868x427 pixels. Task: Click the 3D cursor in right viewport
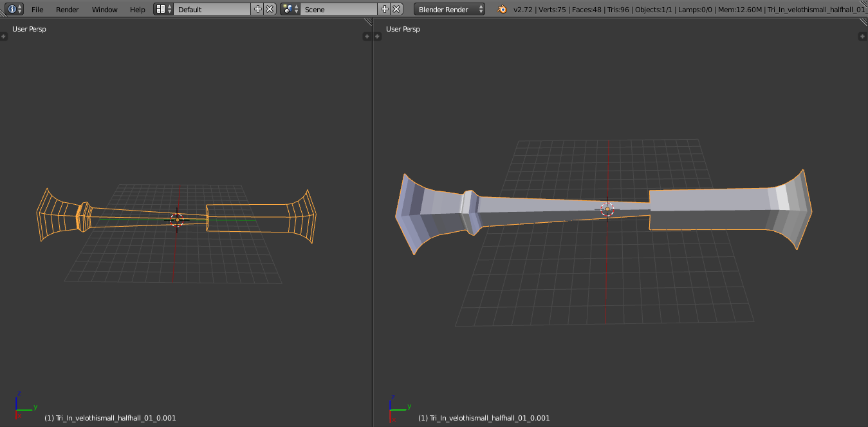click(x=607, y=209)
